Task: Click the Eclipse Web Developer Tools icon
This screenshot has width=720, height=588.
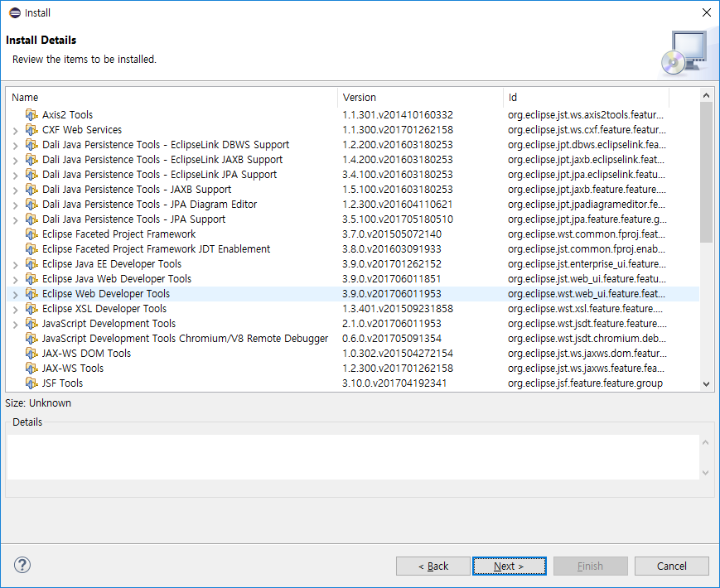Action: coord(31,294)
